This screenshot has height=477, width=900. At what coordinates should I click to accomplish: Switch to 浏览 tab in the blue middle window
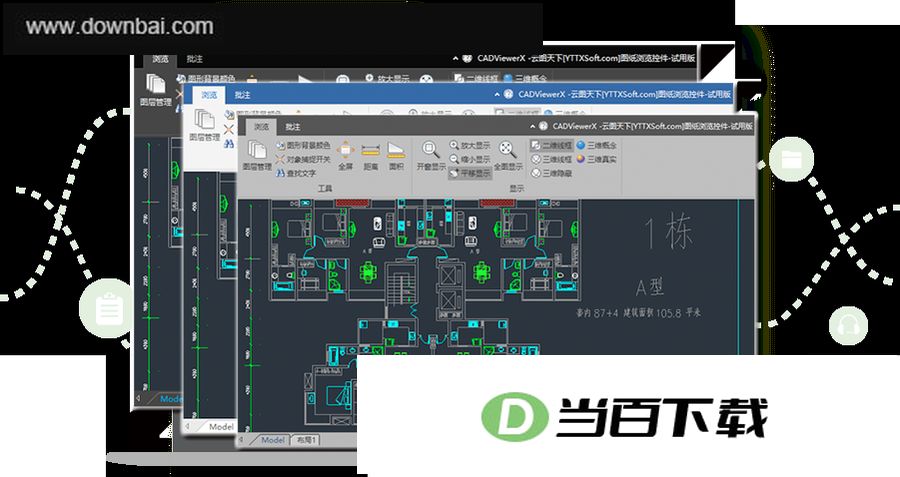coord(209,95)
